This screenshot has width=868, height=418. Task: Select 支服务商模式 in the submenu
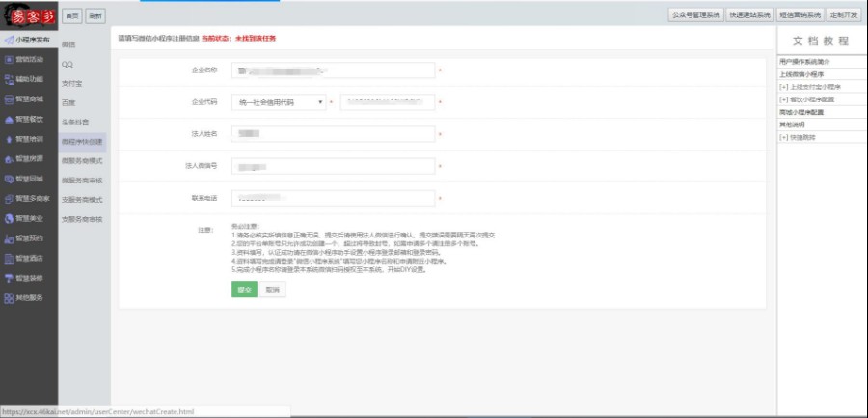click(82, 200)
